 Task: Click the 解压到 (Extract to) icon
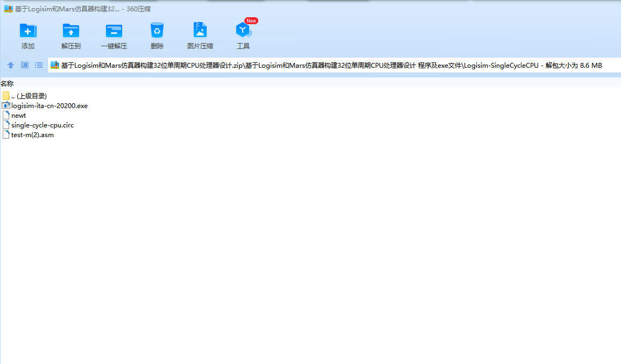point(71,31)
